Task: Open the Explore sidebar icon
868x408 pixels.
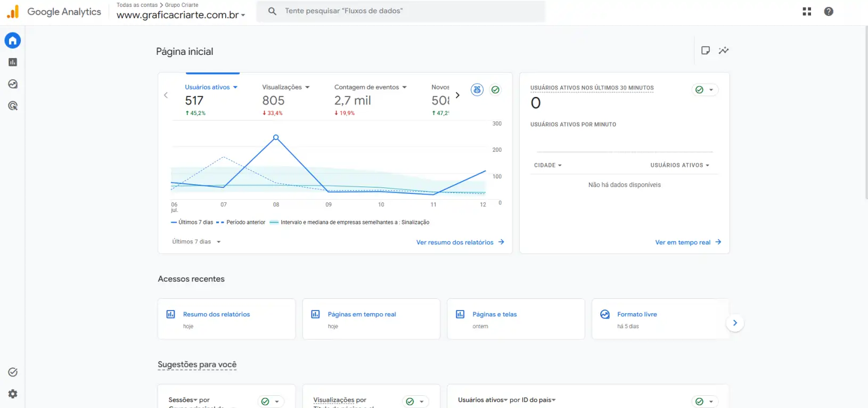Action: click(13, 84)
